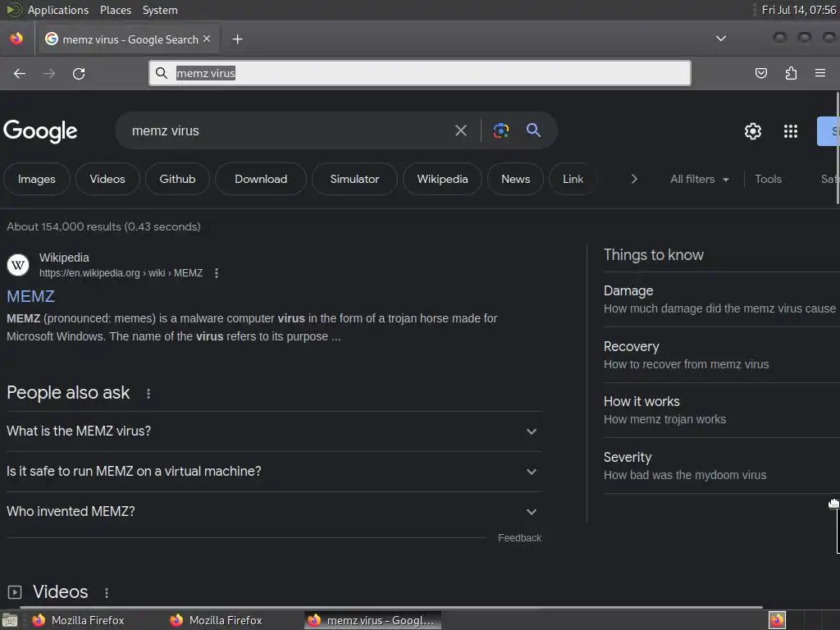Open Wikipedia result three-dot menu

(x=217, y=273)
